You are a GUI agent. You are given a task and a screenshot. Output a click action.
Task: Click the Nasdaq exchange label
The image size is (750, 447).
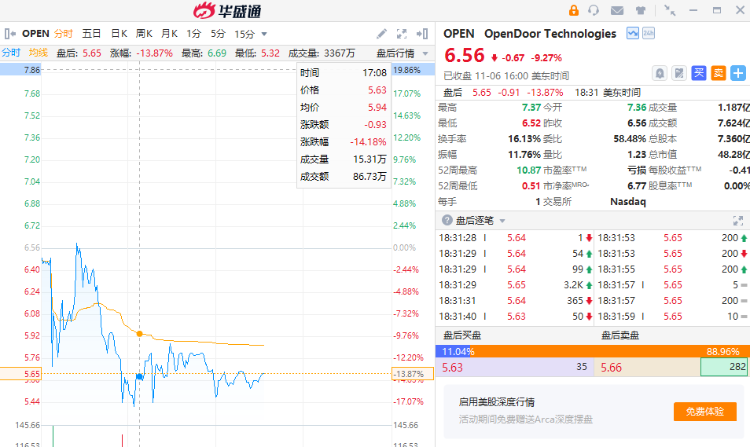628,202
